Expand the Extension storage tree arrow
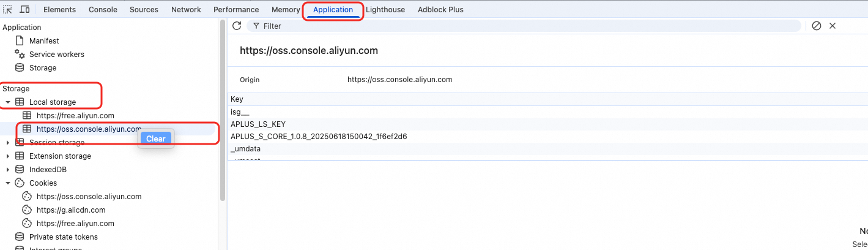Image resolution: width=868 pixels, height=250 pixels. click(x=8, y=156)
